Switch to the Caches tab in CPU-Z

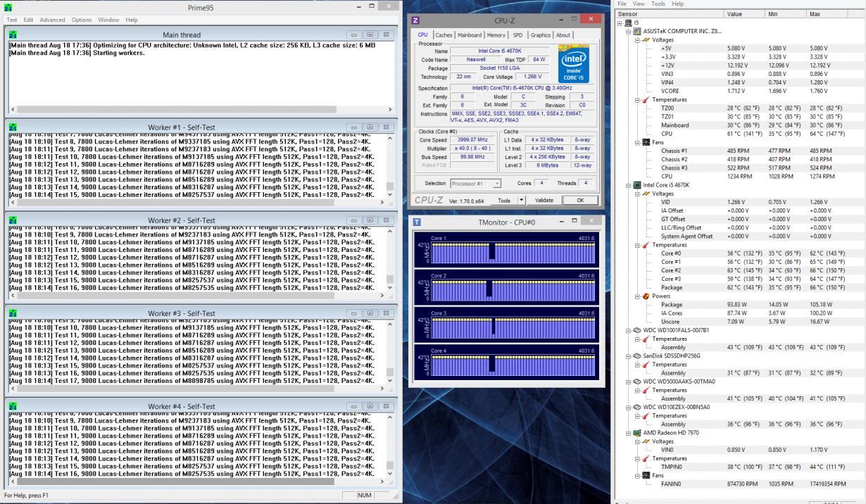[444, 35]
